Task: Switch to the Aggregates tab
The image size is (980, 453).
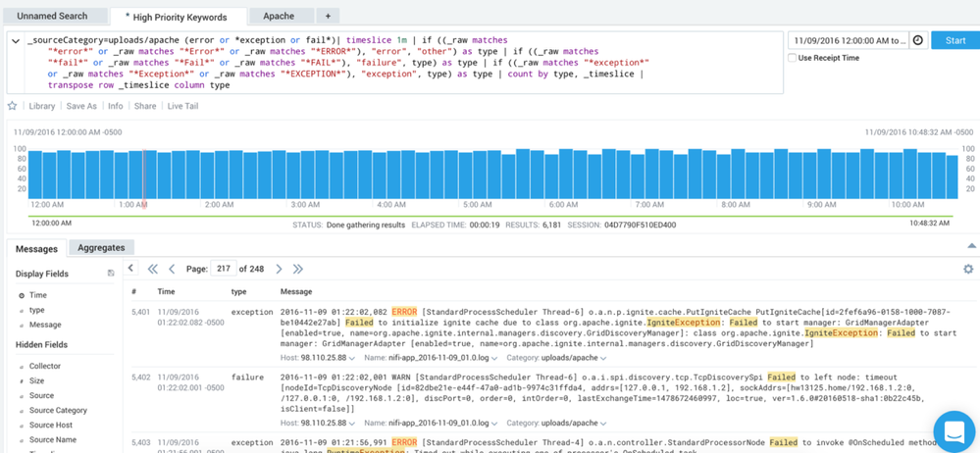Action: (x=102, y=248)
